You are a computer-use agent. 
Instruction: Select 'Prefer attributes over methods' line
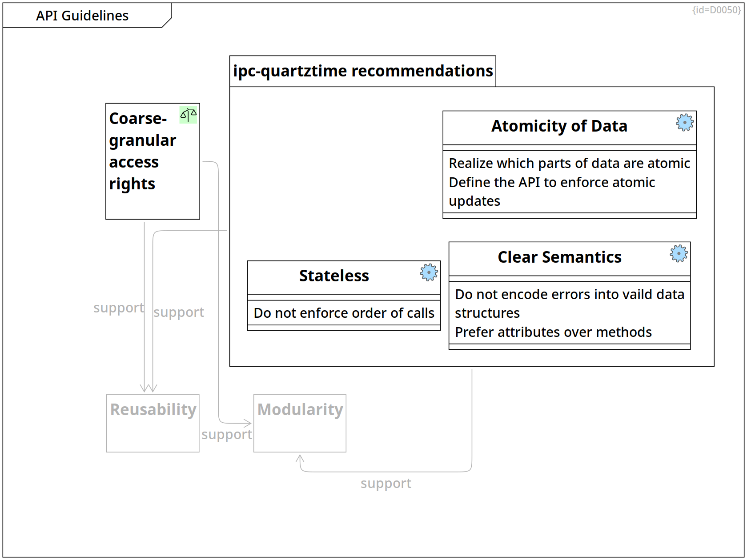pyautogui.click(x=553, y=332)
